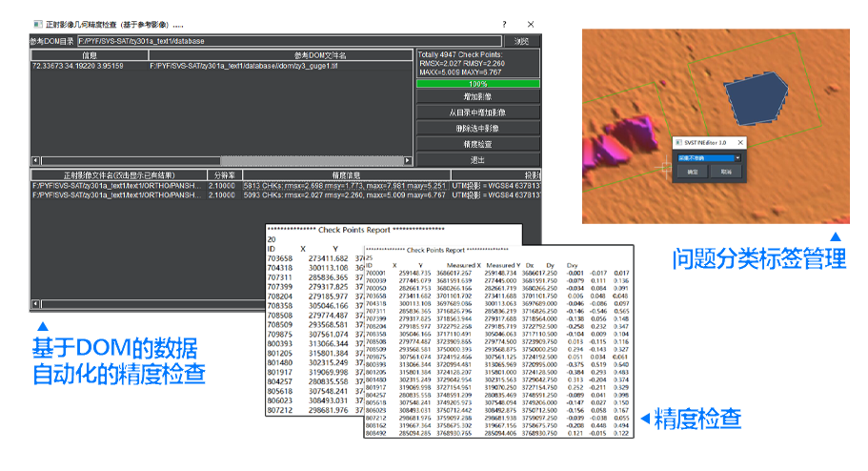Click the 参考DOM目录 path input field

tap(286, 41)
